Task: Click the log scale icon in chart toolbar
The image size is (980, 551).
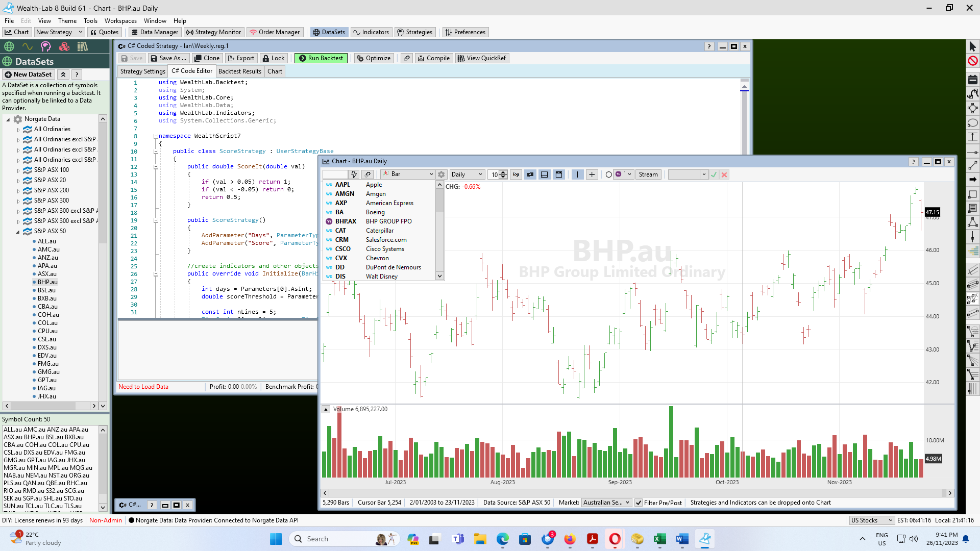Action: click(x=516, y=174)
